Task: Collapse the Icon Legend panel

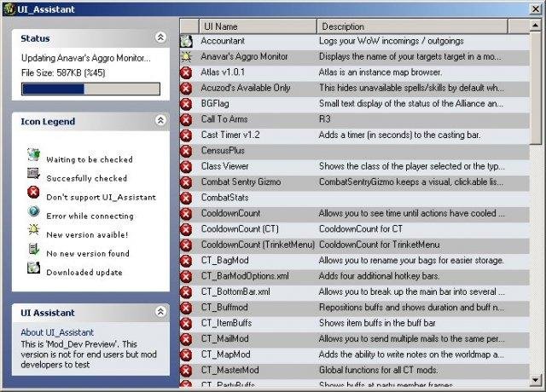Action: click(160, 120)
